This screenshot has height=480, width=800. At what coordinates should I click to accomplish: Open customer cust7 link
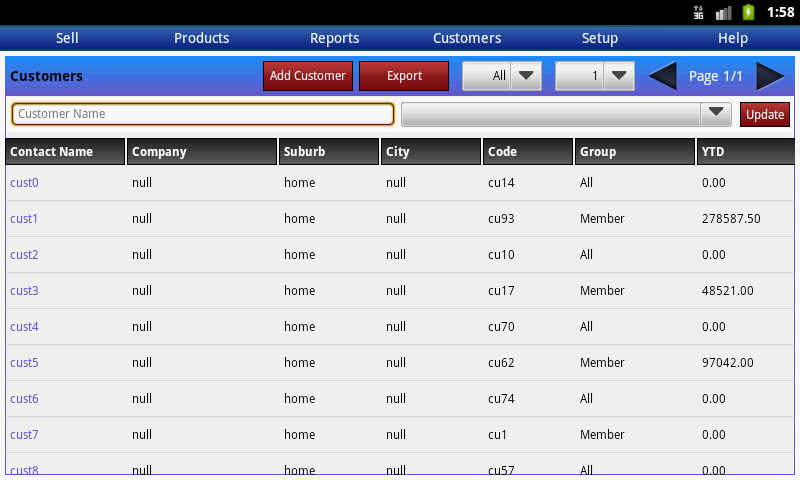(x=24, y=435)
